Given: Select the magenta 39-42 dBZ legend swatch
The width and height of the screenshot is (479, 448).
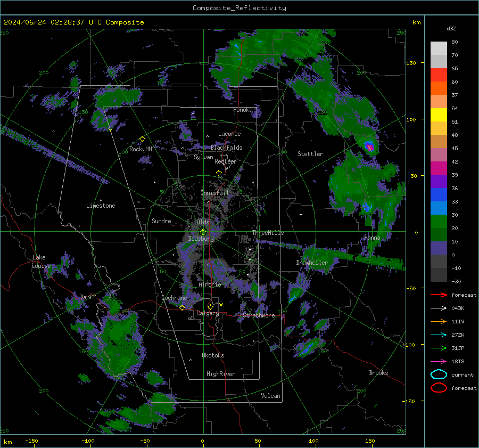Looking at the screenshot, I should coord(439,168).
